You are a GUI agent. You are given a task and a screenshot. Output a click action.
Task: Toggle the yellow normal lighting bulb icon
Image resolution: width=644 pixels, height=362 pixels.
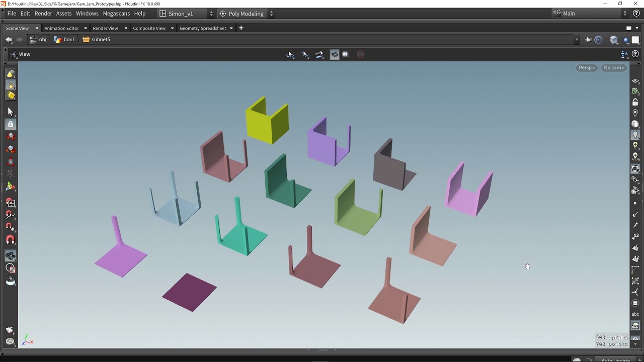[635, 145]
